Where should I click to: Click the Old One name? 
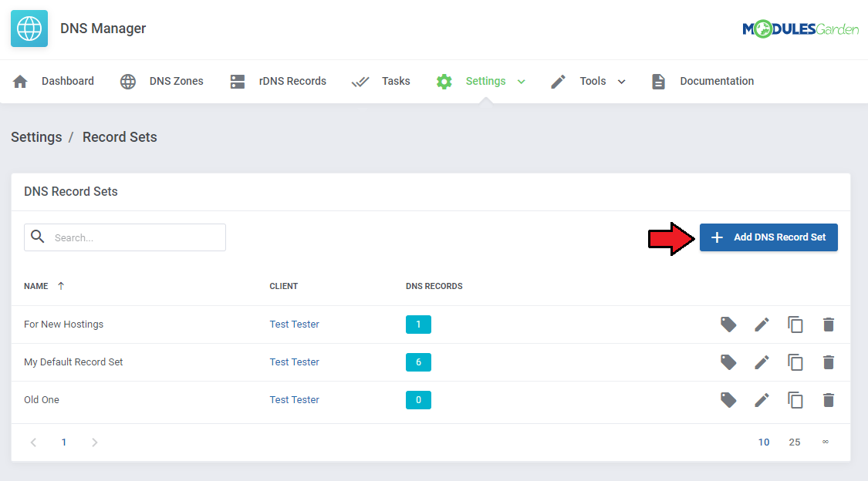pos(42,400)
